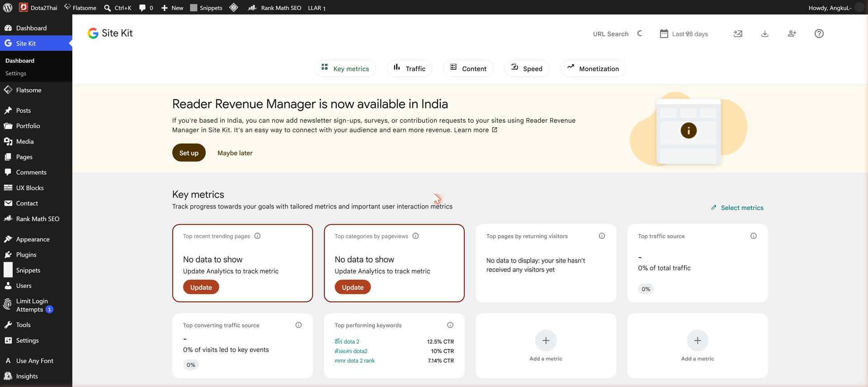Show info for Top pages by returning visitors

(602, 236)
